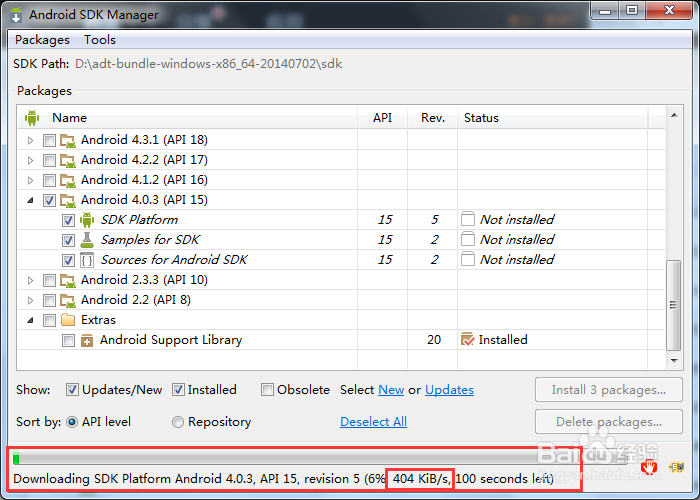Uncheck the Samples for SDK checkbox
The width and height of the screenshot is (700, 500).
pos(68,241)
